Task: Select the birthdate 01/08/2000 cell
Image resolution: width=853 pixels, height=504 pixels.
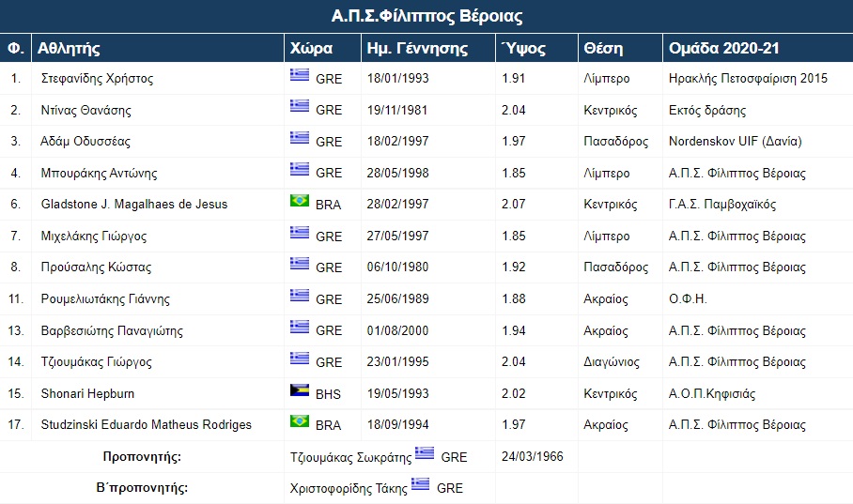Action: [x=397, y=330]
